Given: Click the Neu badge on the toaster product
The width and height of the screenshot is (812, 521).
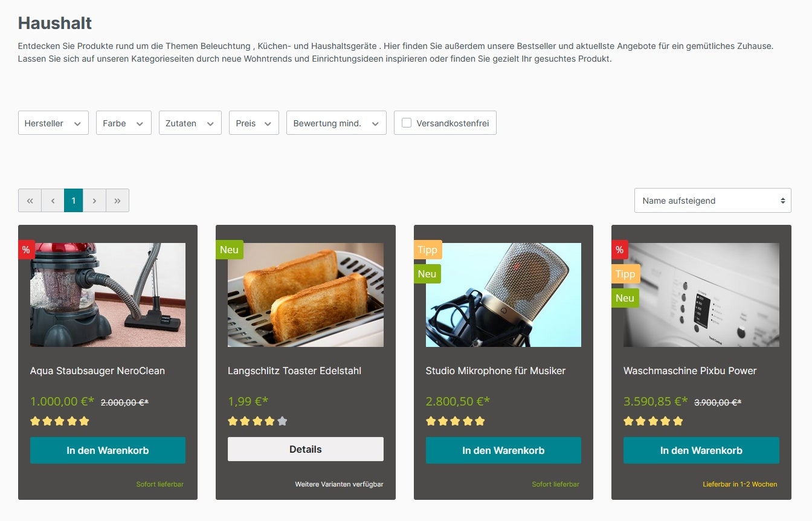Looking at the screenshot, I should point(229,250).
